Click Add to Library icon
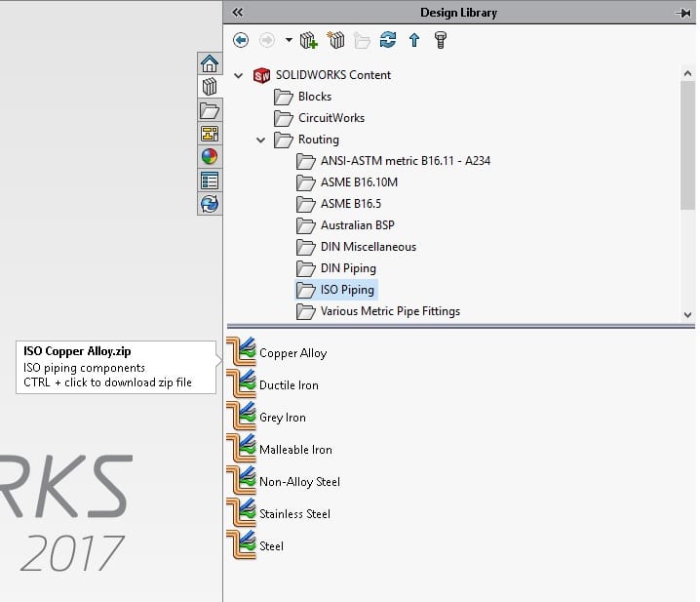The height and width of the screenshot is (602, 700). click(309, 40)
